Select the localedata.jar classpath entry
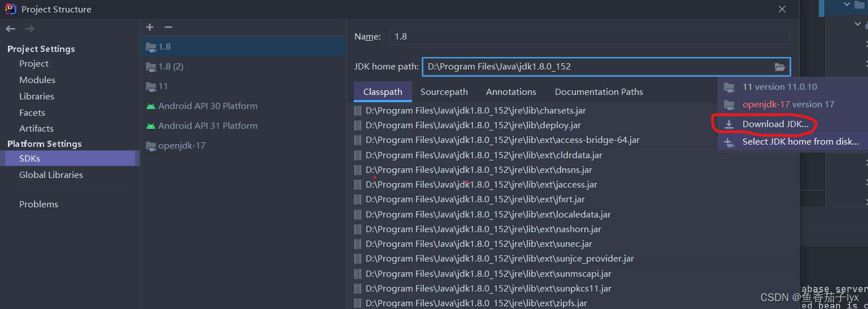 [x=488, y=215]
